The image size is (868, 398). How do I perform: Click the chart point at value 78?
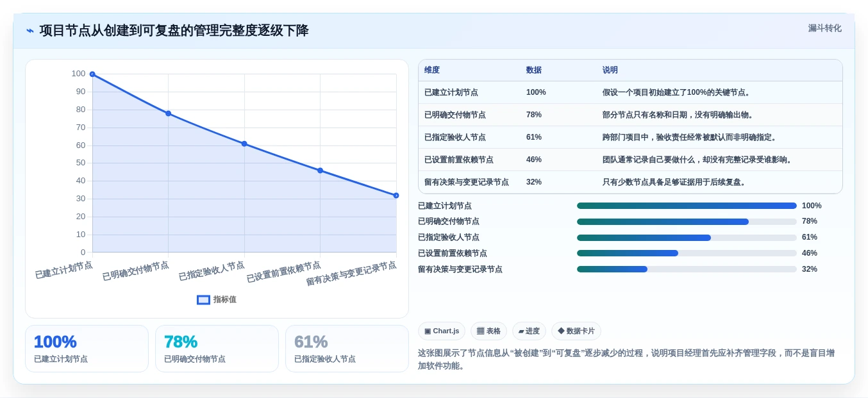168,113
